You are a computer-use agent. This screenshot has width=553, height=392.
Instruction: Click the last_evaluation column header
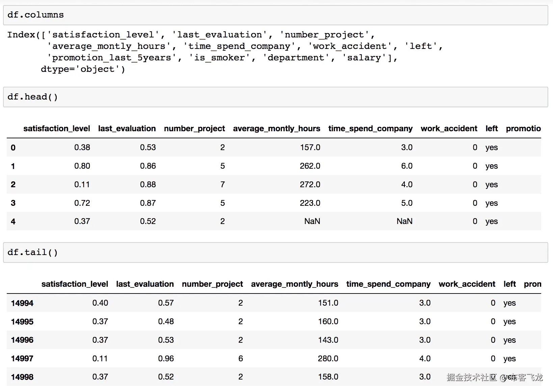pos(127,129)
